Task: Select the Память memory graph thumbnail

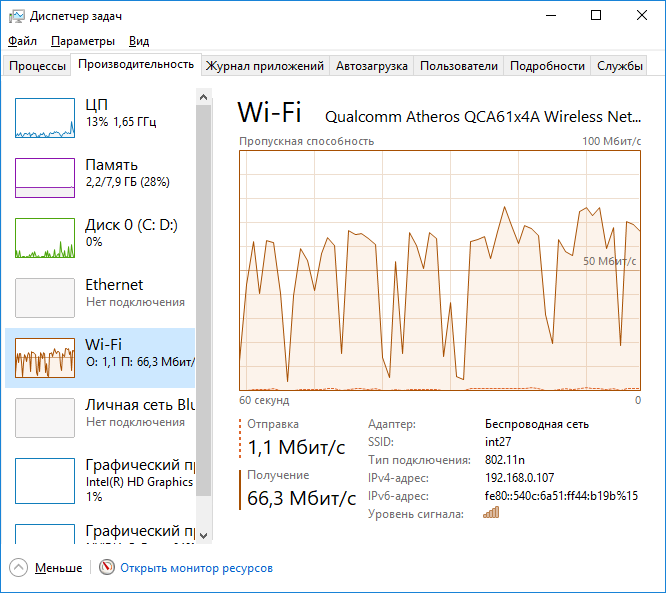Action: (x=44, y=178)
